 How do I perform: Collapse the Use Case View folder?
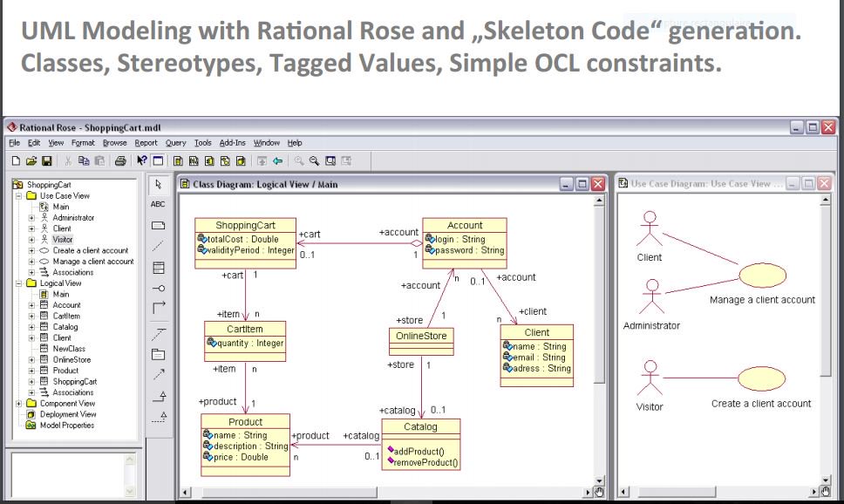[19, 196]
